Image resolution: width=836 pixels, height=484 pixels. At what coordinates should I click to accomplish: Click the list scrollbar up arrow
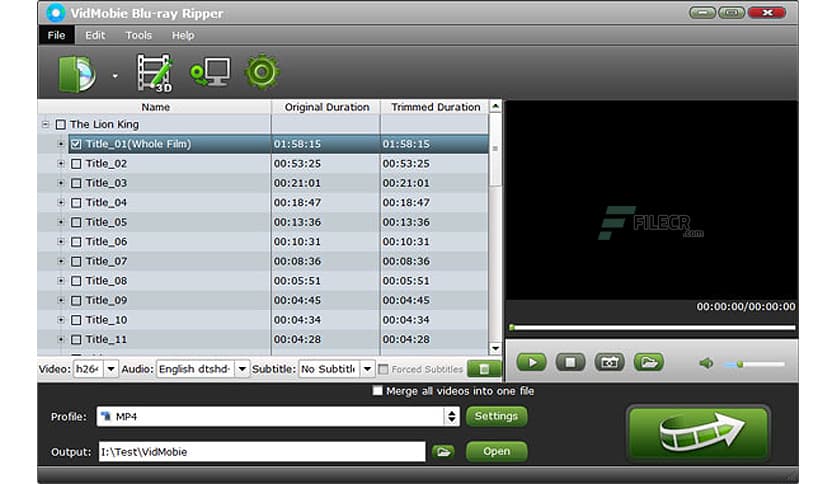click(495, 106)
